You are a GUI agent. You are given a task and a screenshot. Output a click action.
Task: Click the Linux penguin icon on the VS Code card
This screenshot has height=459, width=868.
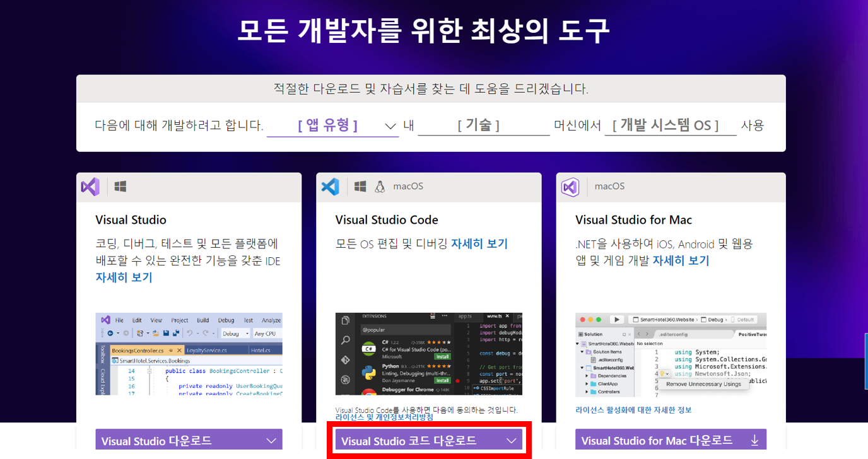[380, 187]
